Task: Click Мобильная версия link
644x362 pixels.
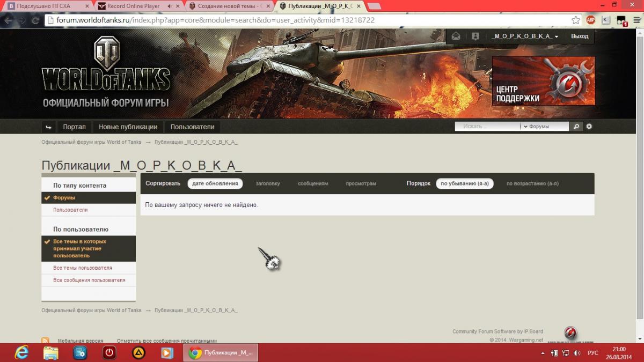Action: tap(80, 341)
